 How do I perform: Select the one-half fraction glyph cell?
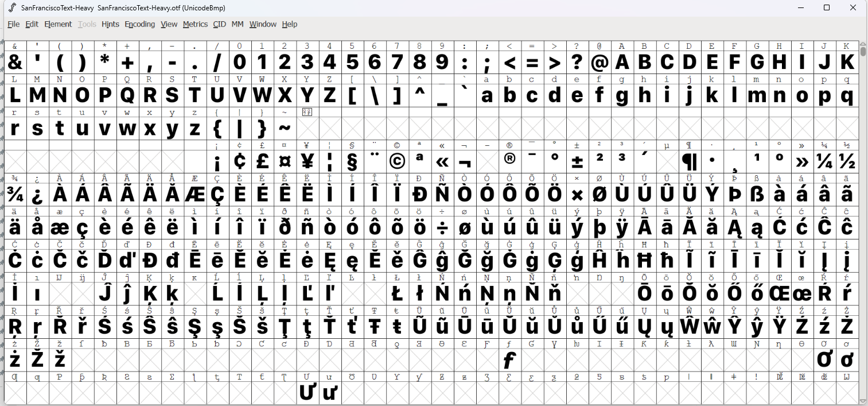coord(847,161)
